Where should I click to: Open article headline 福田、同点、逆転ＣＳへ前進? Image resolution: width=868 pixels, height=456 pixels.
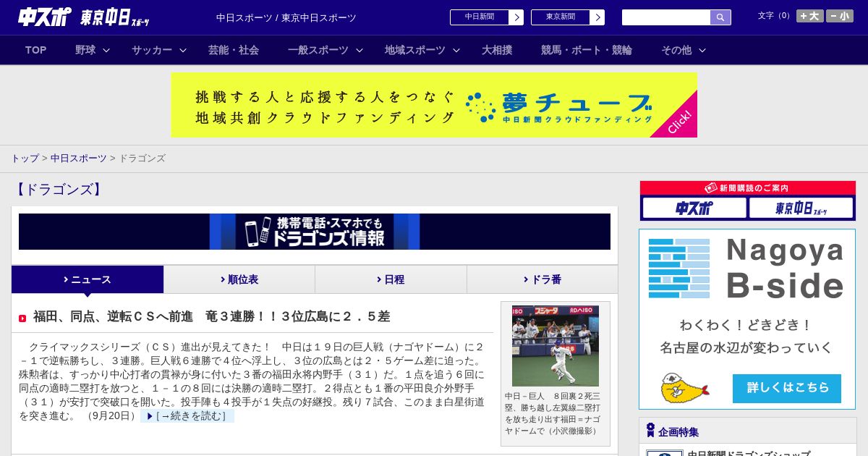click(x=211, y=316)
